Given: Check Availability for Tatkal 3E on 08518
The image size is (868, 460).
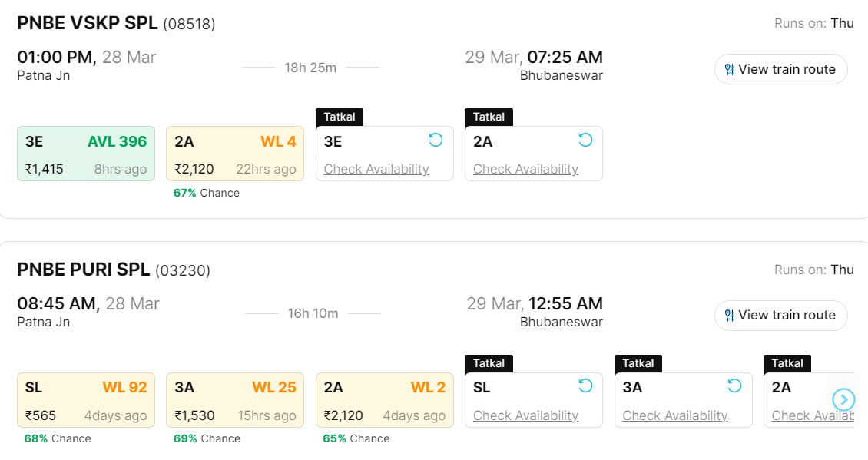Looking at the screenshot, I should (376, 169).
